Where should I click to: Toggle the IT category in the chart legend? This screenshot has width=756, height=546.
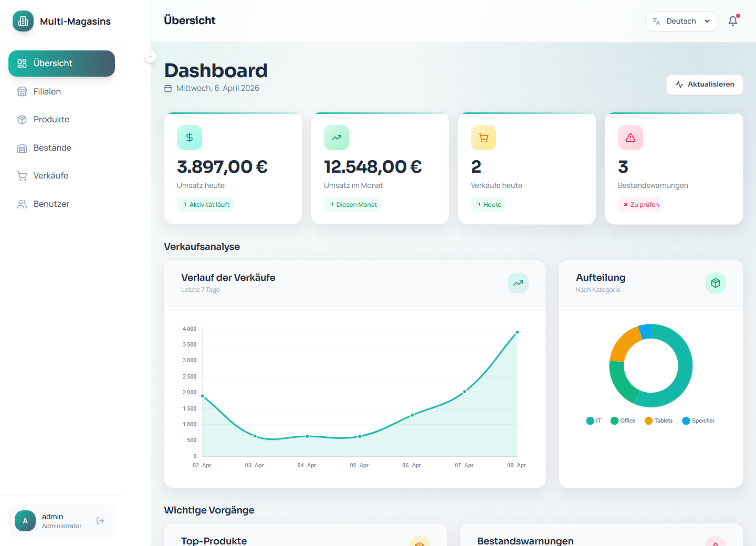pyautogui.click(x=593, y=421)
